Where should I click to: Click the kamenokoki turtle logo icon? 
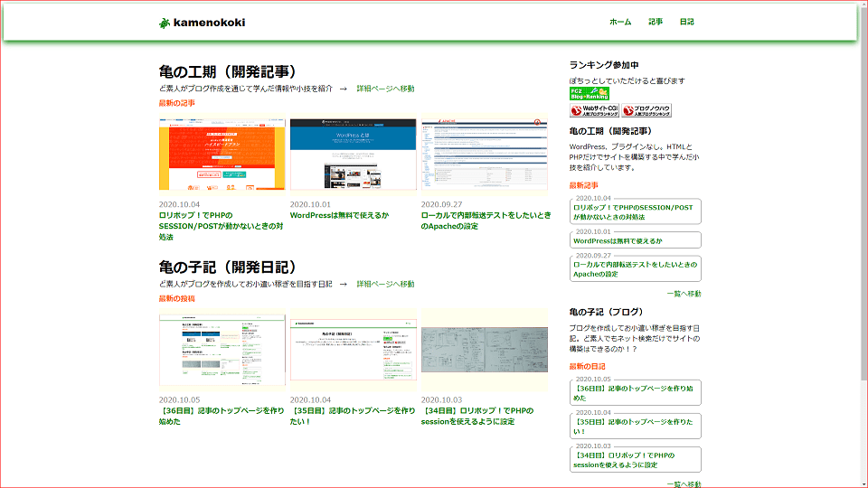pos(164,23)
